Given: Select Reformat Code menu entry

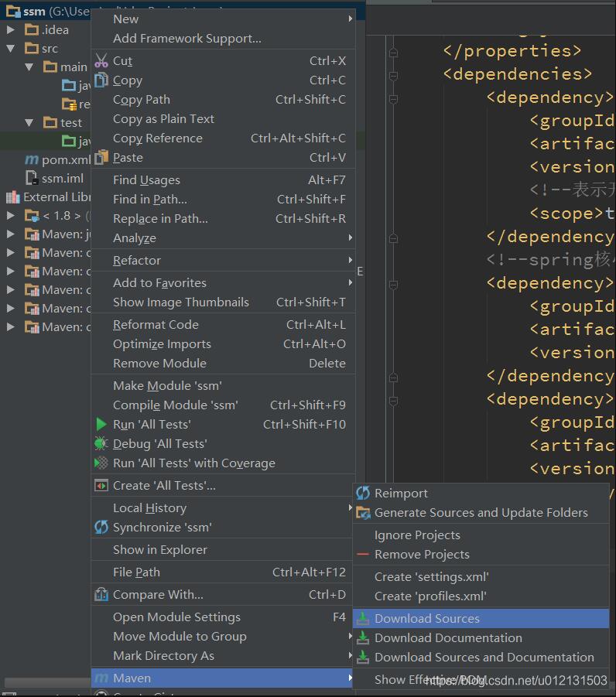Looking at the screenshot, I should [156, 325].
